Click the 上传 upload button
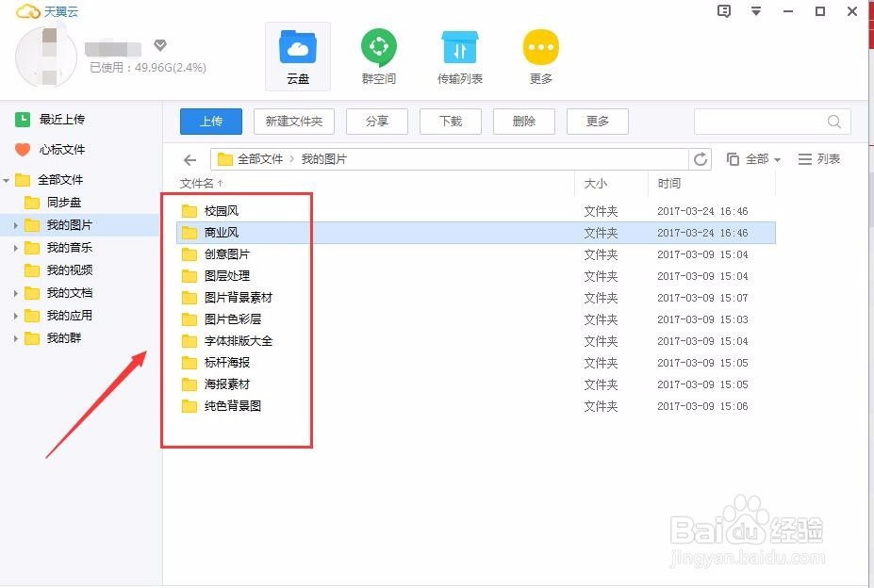Screen dimensions: 874x588 pyautogui.click(x=210, y=121)
